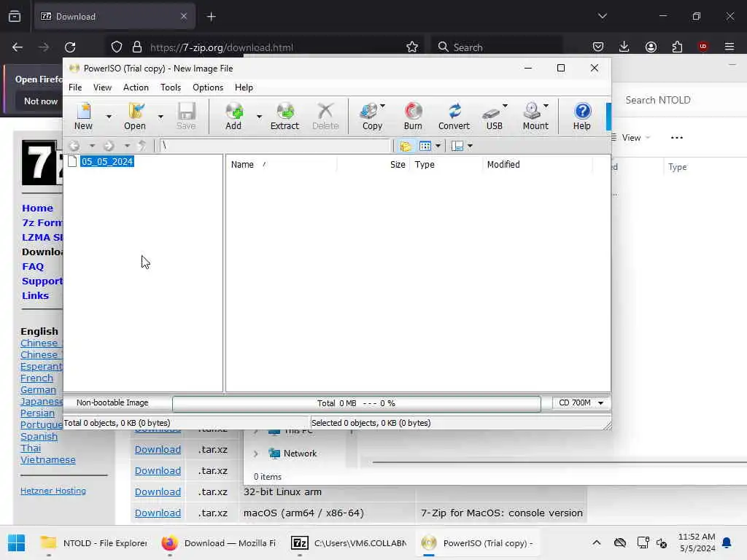
Task: Click the Extract toolbar icon
Action: click(x=285, y=116)
